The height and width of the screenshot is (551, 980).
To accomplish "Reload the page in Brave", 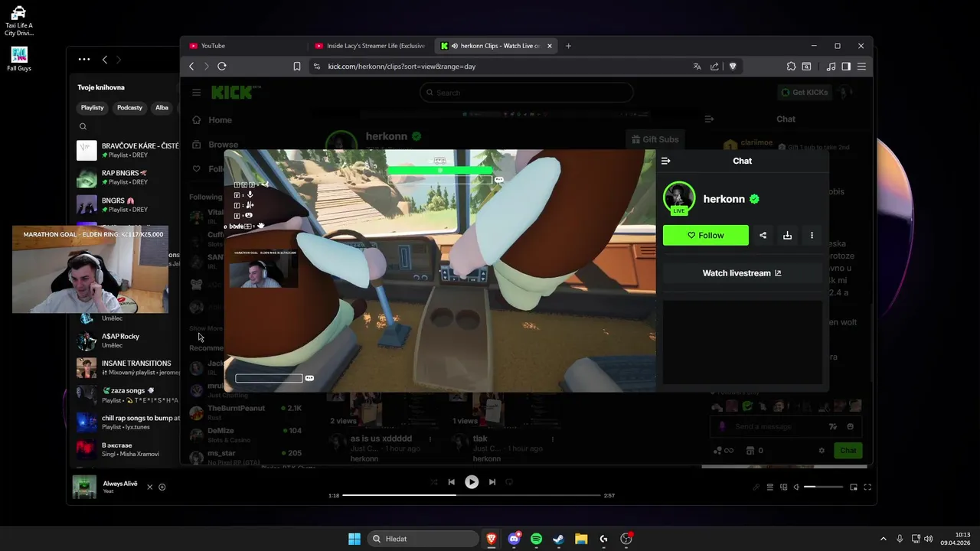I will coord(222,67).
